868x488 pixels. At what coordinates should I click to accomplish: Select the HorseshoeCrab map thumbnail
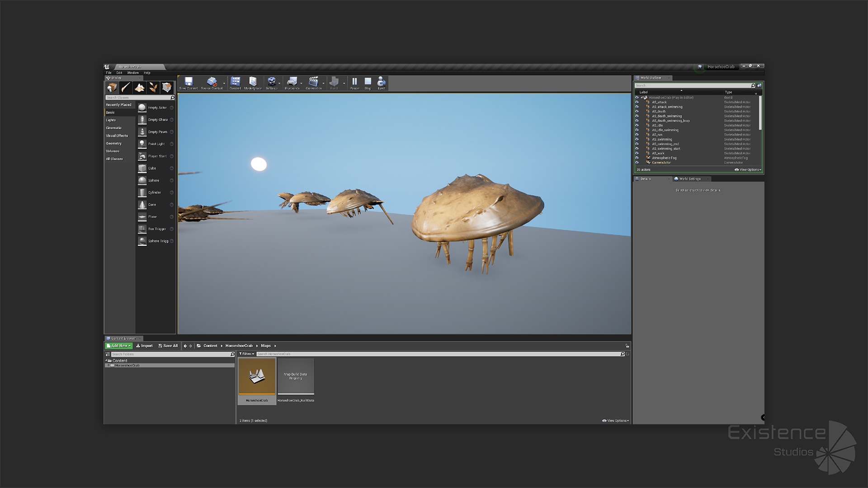257,377
